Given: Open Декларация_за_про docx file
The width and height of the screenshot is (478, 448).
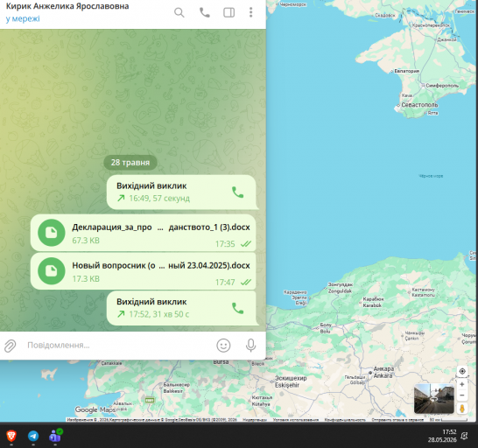Looking at the screenshot, I should pos(143,233).
